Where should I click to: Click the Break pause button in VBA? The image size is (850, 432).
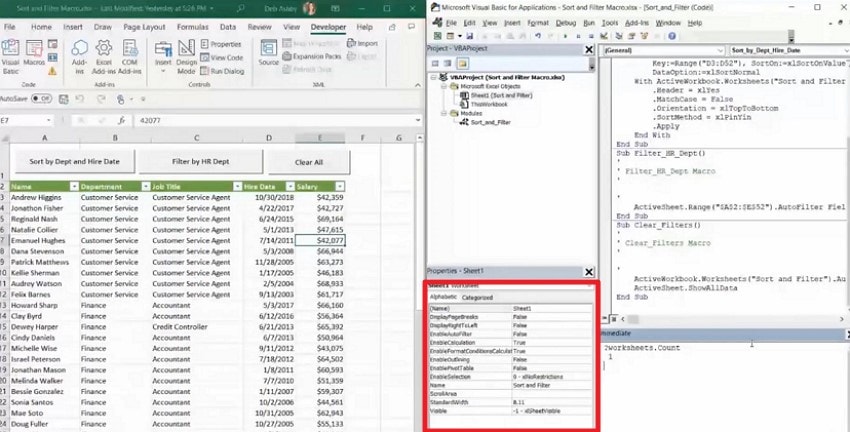tap(578, 36)
